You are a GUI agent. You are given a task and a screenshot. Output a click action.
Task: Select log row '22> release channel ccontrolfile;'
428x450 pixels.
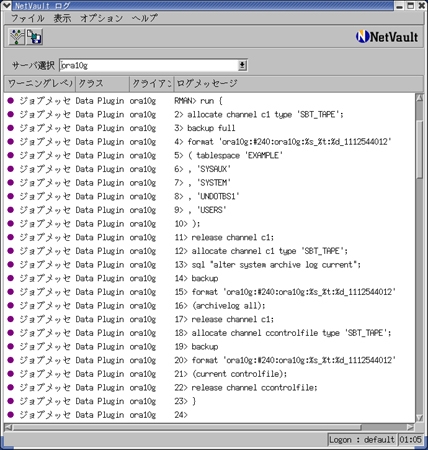point(210,388)
